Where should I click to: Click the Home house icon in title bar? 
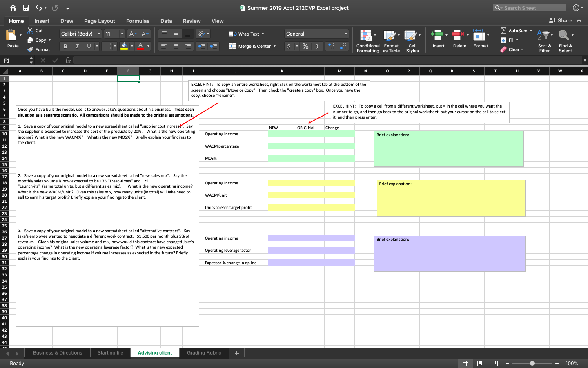point(13,8)
